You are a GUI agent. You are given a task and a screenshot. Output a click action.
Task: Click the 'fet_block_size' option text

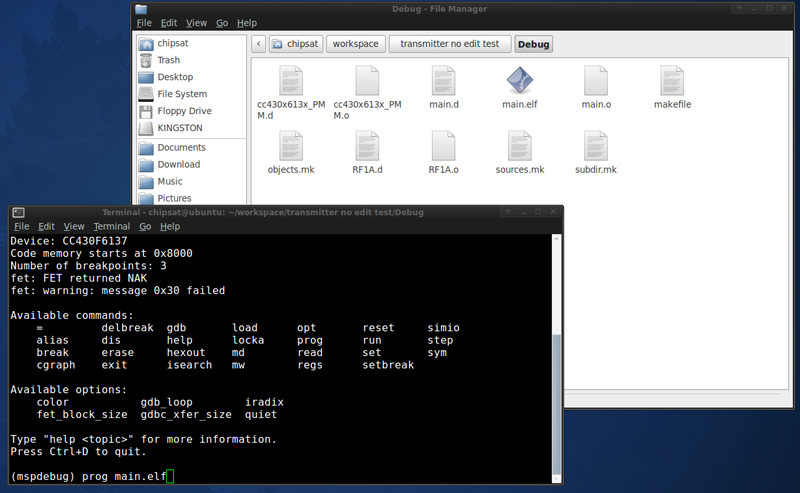pos(82,414)
